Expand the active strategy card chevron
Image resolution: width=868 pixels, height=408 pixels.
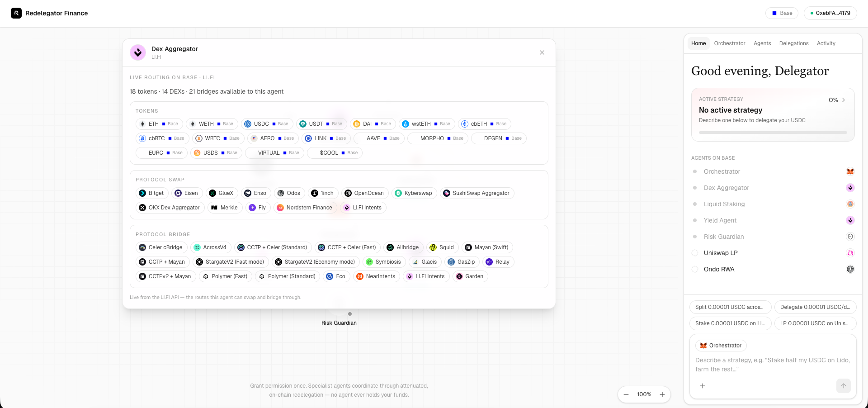click(844, 100)
